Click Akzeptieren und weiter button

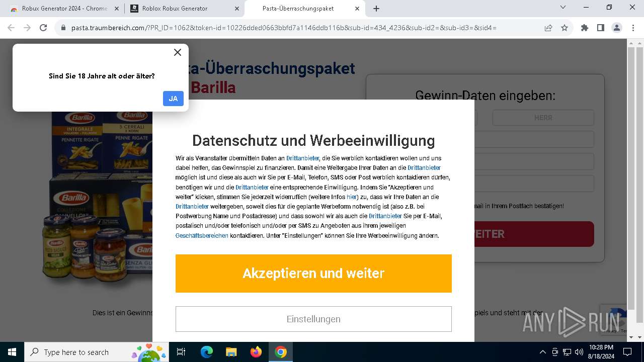[313, 274]
